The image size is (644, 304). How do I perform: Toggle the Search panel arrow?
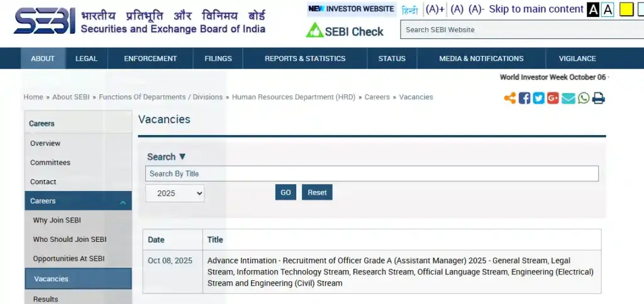tap(182, 157)
